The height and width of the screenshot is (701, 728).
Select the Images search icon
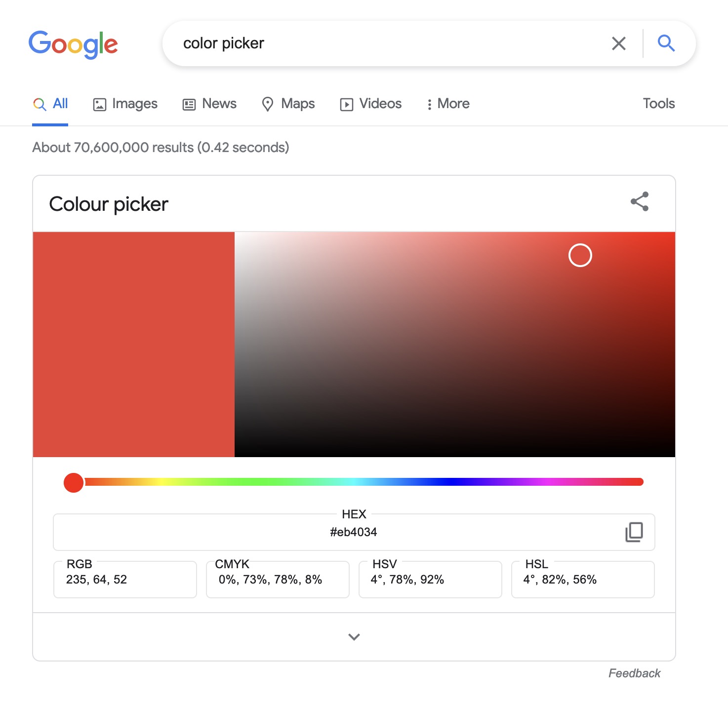tap(100, 104)
